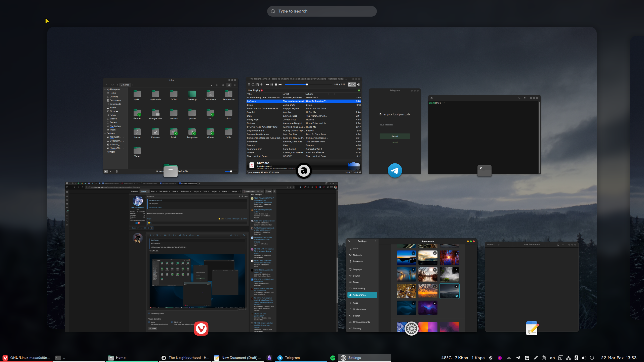The width and height of the screenshot is (644, 362).
Task: Open Bluetooth panel in Settings
Action: 362,261
